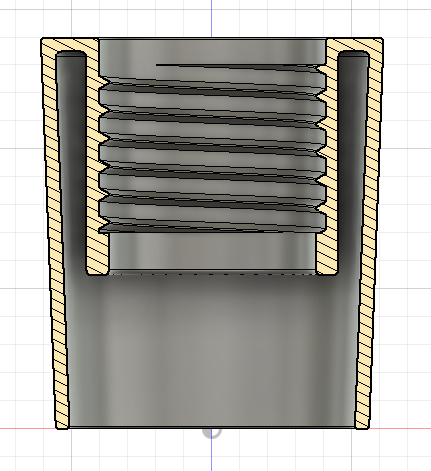
Task: Click the red horizontal axis line
Action: [400, 428]
